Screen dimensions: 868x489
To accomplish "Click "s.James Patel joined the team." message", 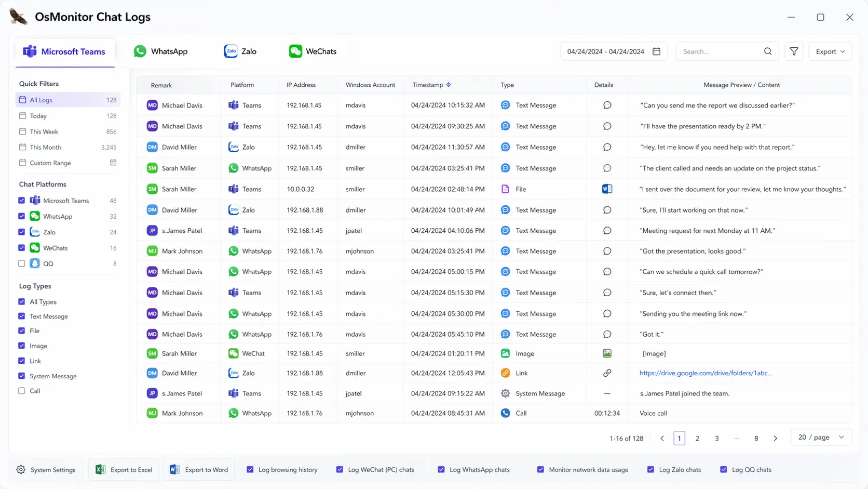I will [x=685, y=393].
